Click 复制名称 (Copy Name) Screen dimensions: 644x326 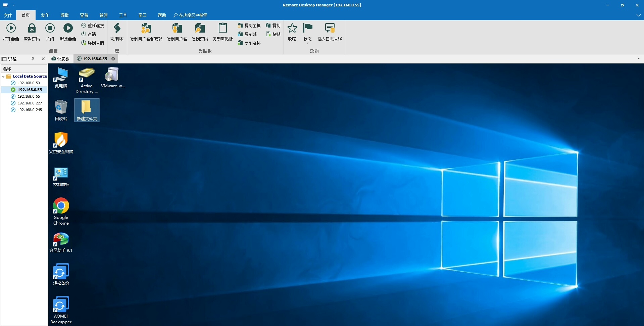point(249,43)
